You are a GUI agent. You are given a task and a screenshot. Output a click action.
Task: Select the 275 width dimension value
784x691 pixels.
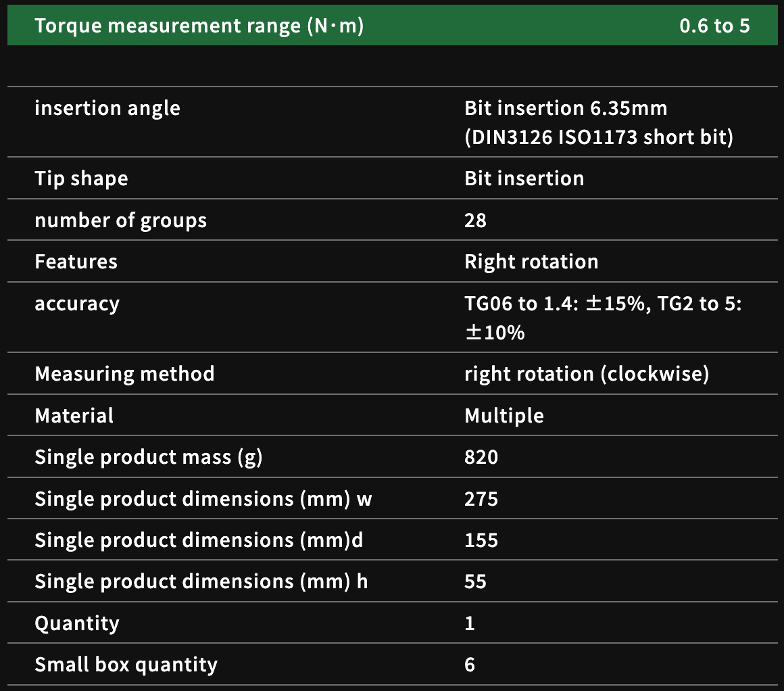tap(481, 499)
